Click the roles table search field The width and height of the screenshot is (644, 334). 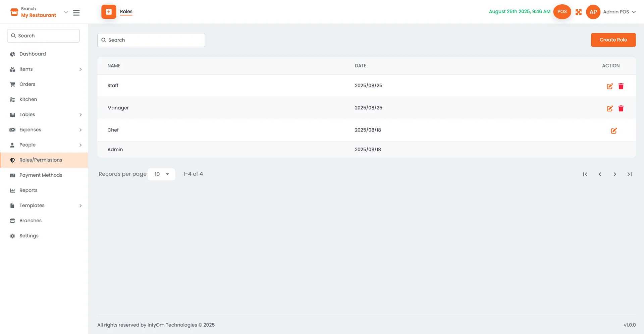click(x=151, y=40)
